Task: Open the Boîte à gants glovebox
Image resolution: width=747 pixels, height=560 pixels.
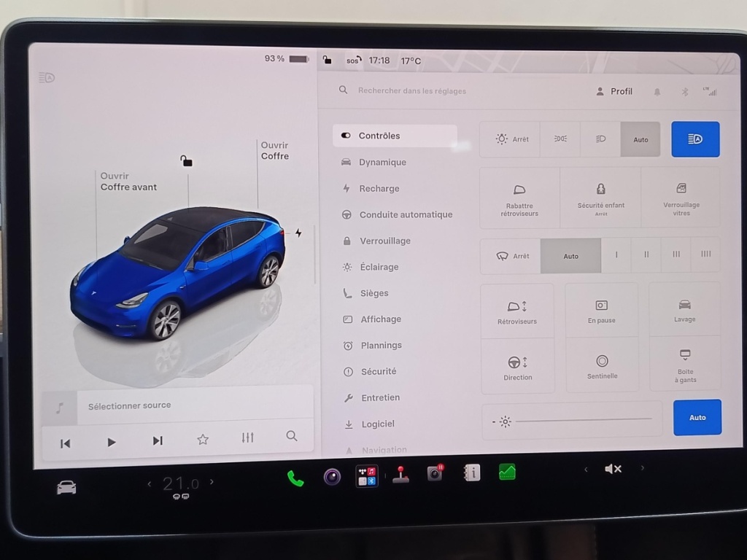Action: coord(685,365)
